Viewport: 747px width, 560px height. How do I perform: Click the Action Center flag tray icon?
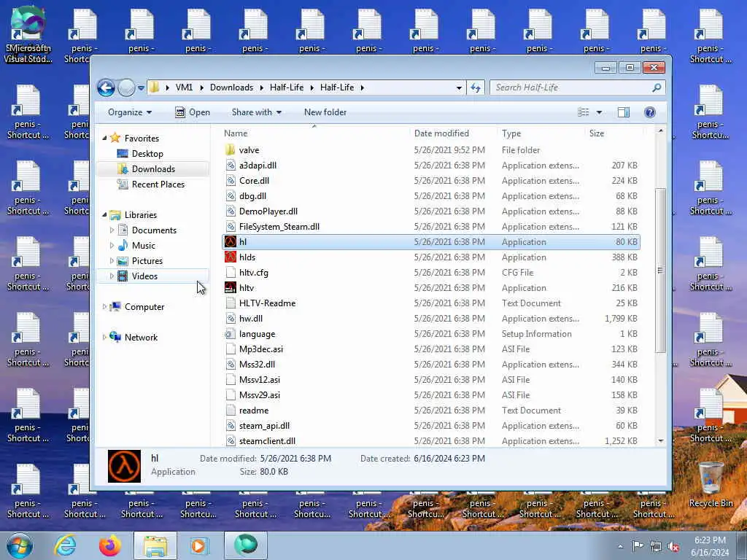pos(638,546)
